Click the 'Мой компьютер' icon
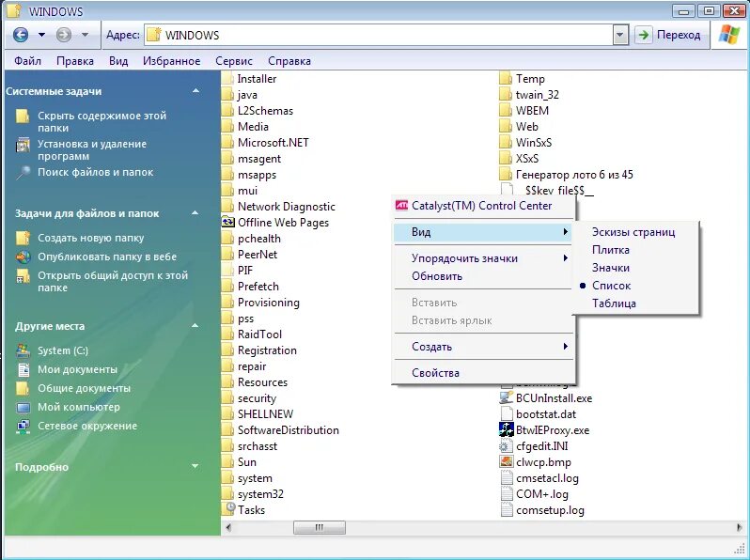 pyautogui.click(x=23, y=408)
